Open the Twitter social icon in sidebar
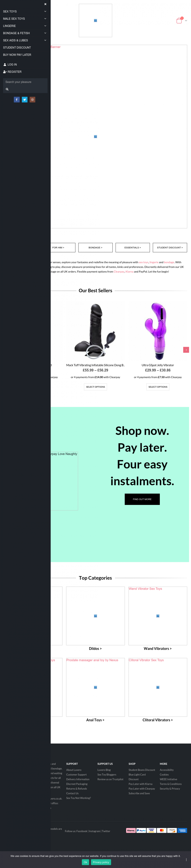 [25, 99]
